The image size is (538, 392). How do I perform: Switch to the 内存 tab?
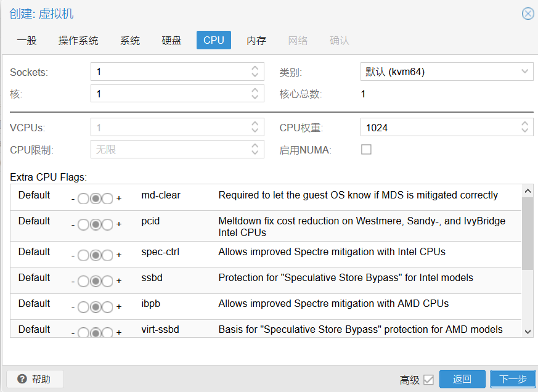click(256, 41)
